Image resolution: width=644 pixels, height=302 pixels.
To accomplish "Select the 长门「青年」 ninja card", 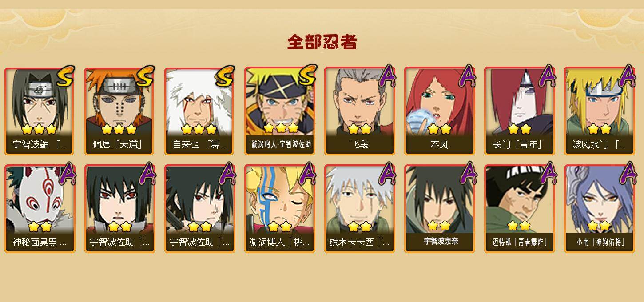I will (519, 111).
